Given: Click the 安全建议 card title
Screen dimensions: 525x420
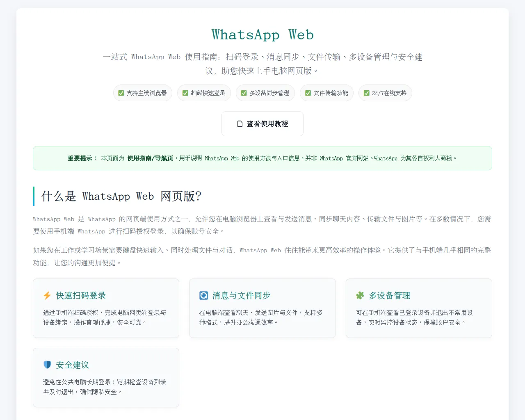Looking at the screenshot, I should [x=72, y=365].
